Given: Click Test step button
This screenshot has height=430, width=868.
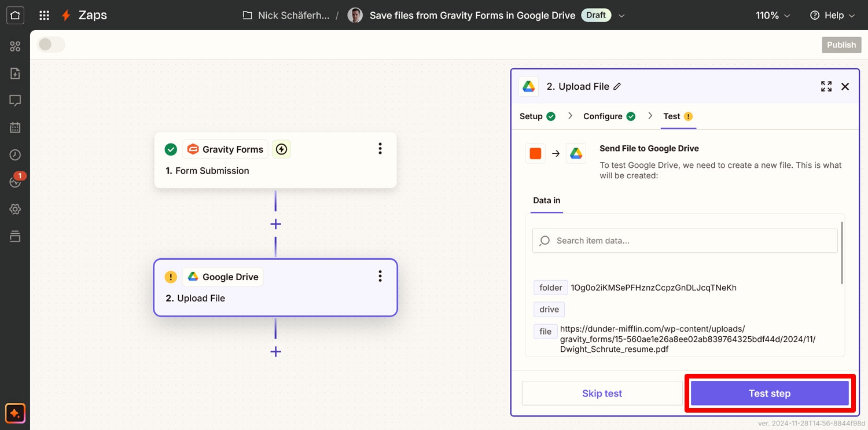Looking at the screenshot, I should click(x=770, y=393).
